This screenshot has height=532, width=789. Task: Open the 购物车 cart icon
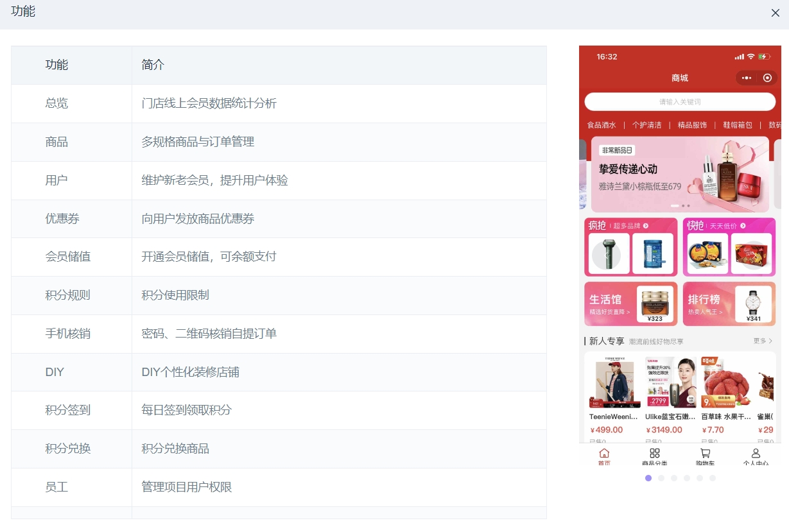click(x=705, y=453)
